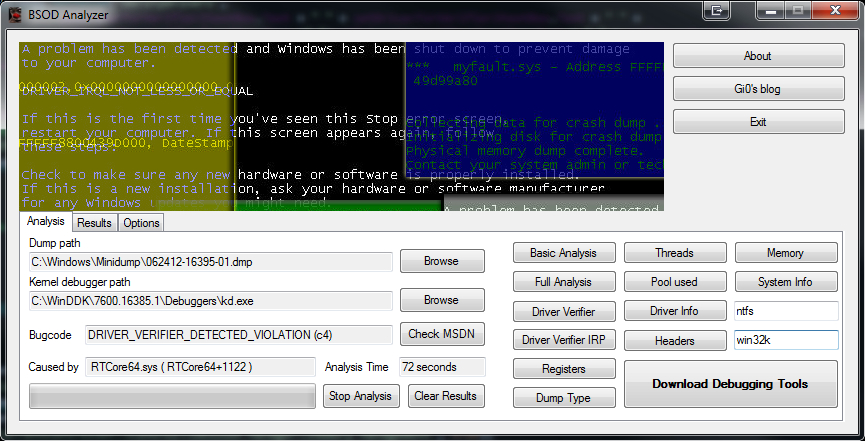Open Memory analysis

coord(786,253)
